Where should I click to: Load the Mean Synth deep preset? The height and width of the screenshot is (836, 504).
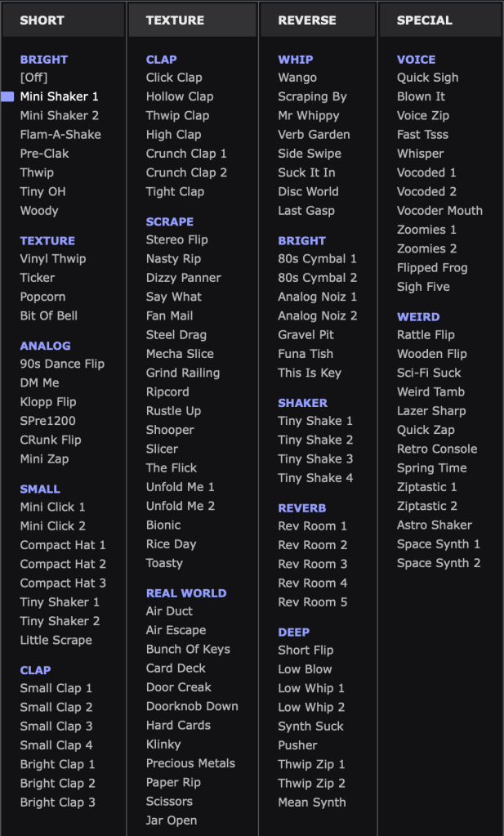[x=312, y=802]
